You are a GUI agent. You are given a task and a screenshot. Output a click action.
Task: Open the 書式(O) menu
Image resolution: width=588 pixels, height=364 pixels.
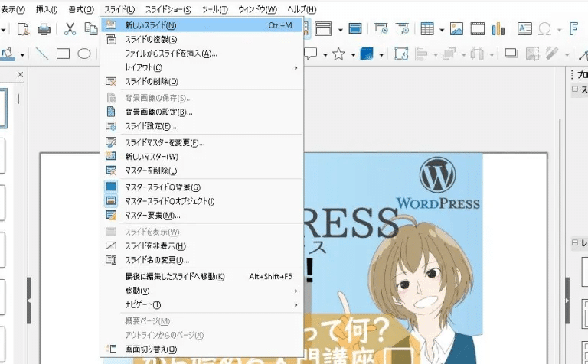point(81,9)
